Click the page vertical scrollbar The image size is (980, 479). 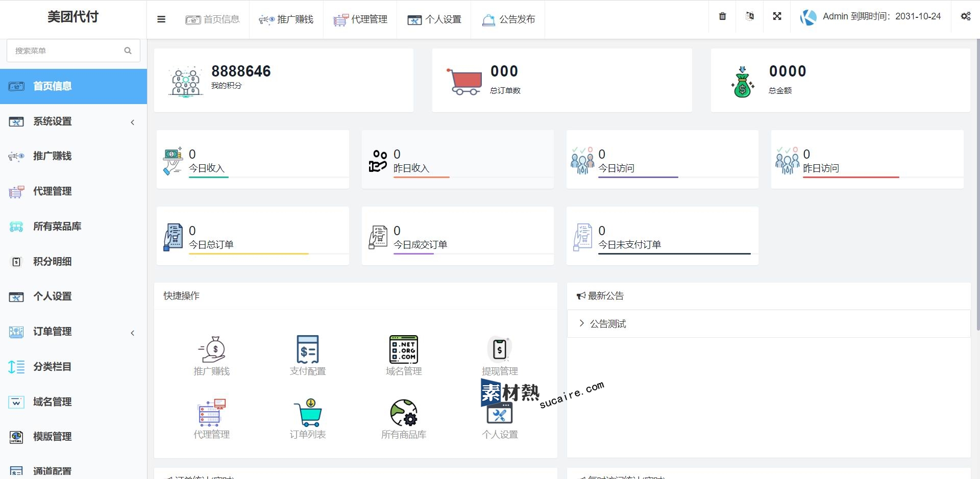coord(977,184)
